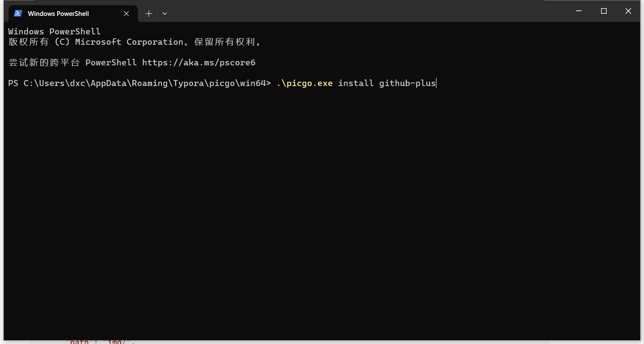Open the link https://aka.ms/pscore6
This screenshot has height=344, width=644.
[199, 62]
